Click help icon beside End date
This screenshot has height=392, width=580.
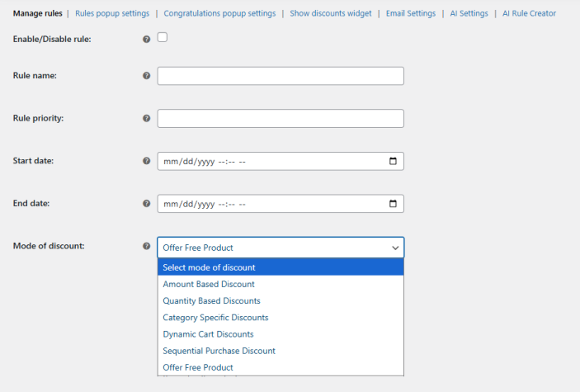pyautogui.click(x=147, y=203)
